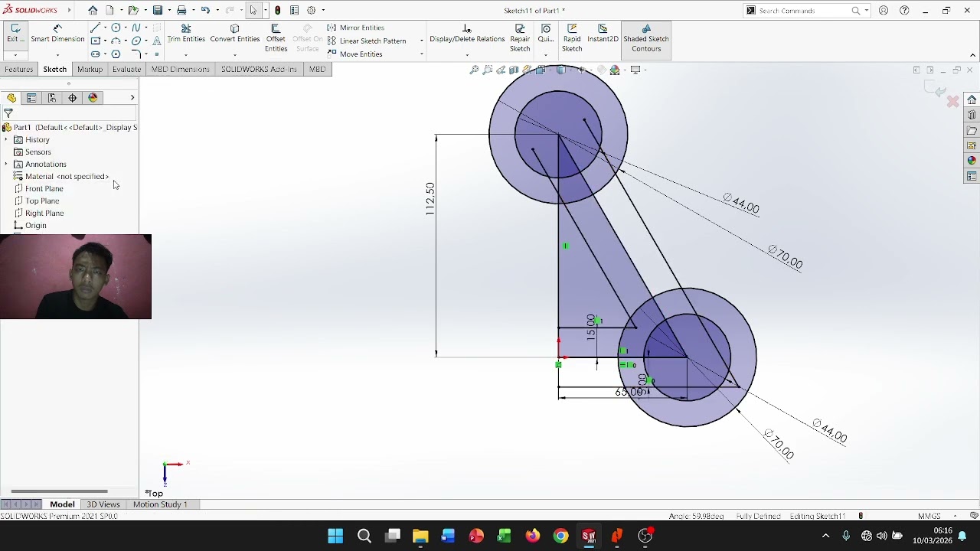Toggle Instant2D mode

[x=603, y=34]
